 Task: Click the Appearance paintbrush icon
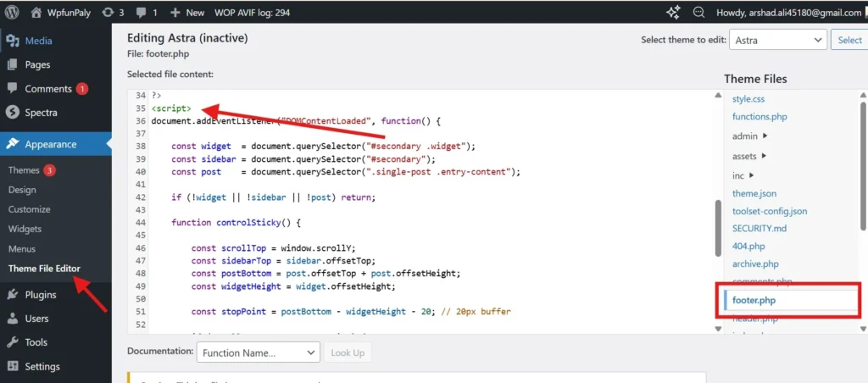(x=12, y=144)
